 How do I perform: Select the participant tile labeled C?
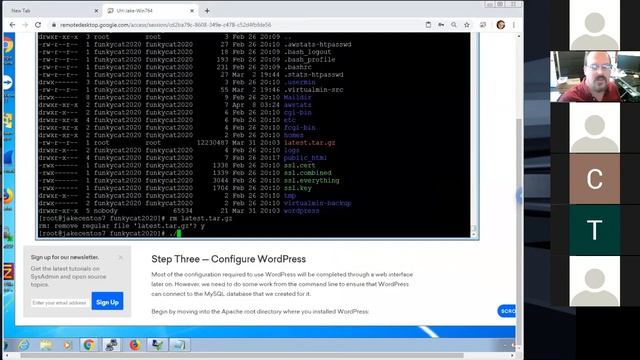click(594, 179)
